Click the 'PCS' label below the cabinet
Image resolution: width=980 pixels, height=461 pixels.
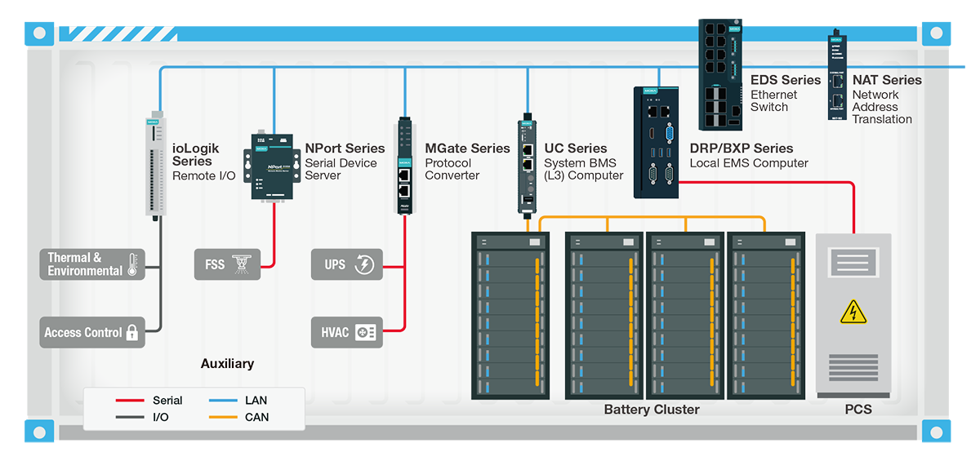point(858,410)
